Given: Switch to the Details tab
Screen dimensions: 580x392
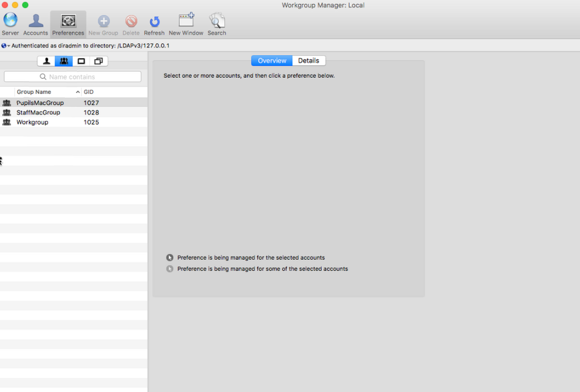Looking at the screenshot, I should tap(309, 61).
